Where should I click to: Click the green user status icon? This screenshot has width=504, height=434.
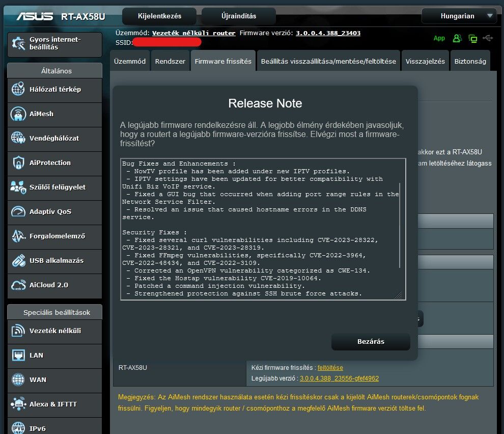pyautogui.click(x=457, y=39)
